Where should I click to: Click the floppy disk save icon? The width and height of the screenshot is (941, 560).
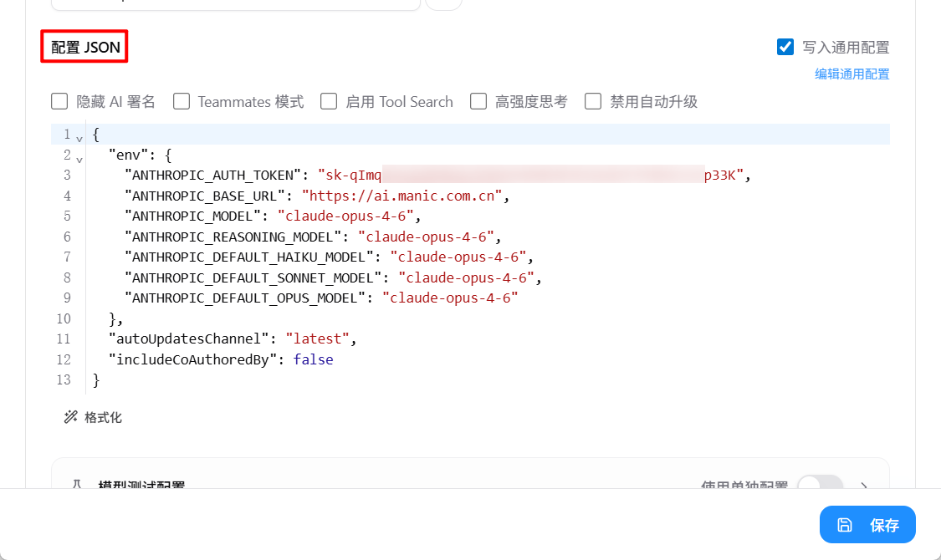pos(844,525)
